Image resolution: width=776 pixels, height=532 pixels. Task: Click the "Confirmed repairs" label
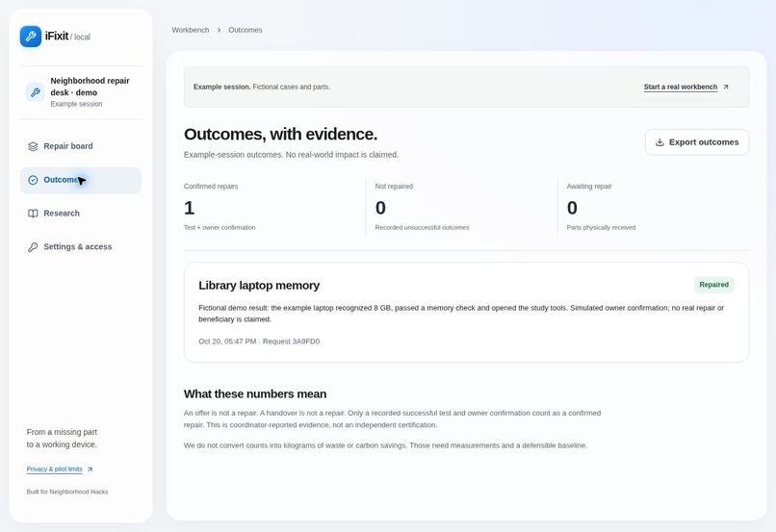point(211,187)
